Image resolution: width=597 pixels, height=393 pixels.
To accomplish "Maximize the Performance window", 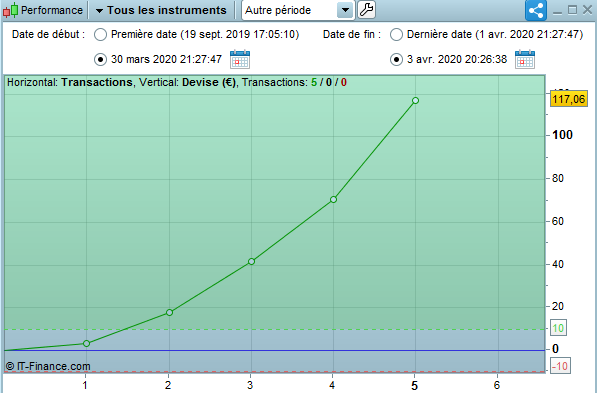I will pyautogui.click(x=572, y=10).
